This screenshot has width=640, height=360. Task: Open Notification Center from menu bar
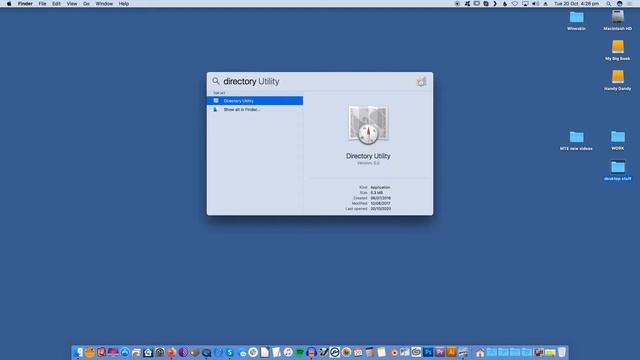pyautogui.click(x=630, y=4)
